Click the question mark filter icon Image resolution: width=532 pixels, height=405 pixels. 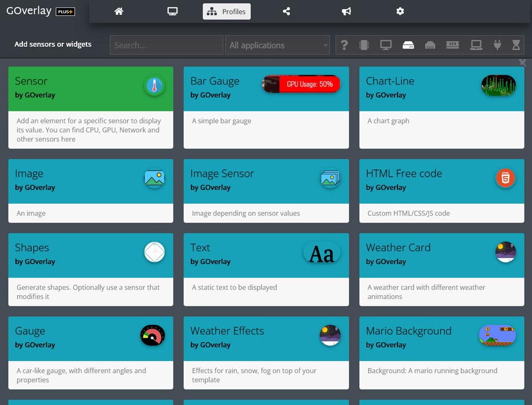(x=344, y=45)
